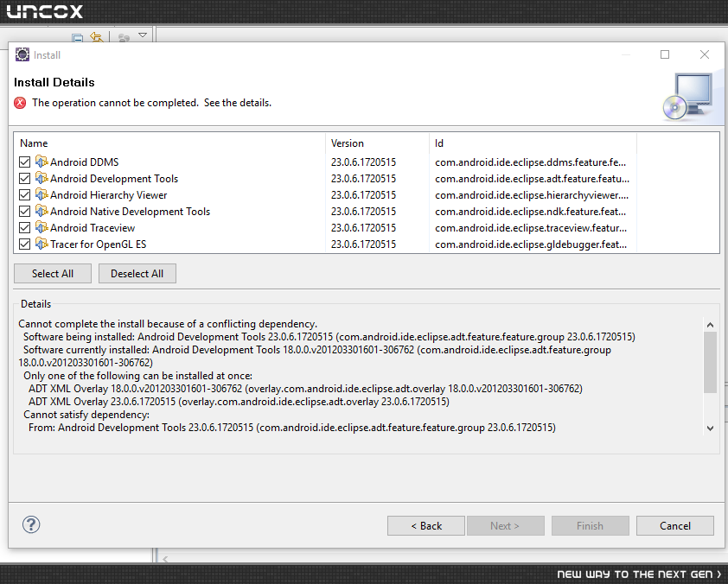This screenshot has width=728, height=584.
Task: Uncheck the Android Traceview checkbox
Action: (24, 228)
